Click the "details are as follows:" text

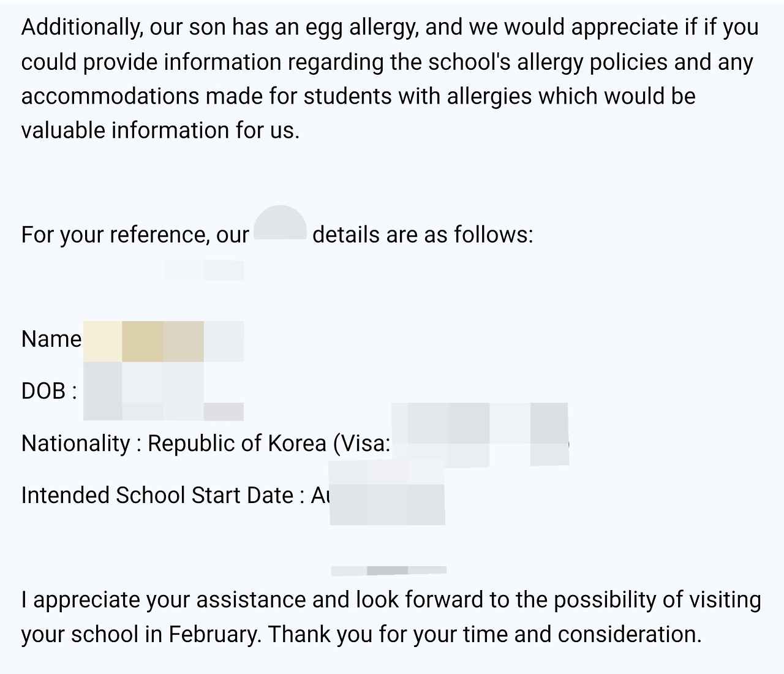tap(423, 235)
